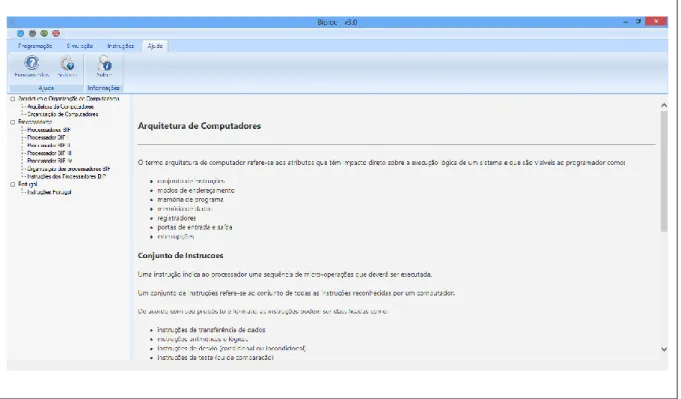Select Processador BIP IV tree entry

tap(50, 161)
